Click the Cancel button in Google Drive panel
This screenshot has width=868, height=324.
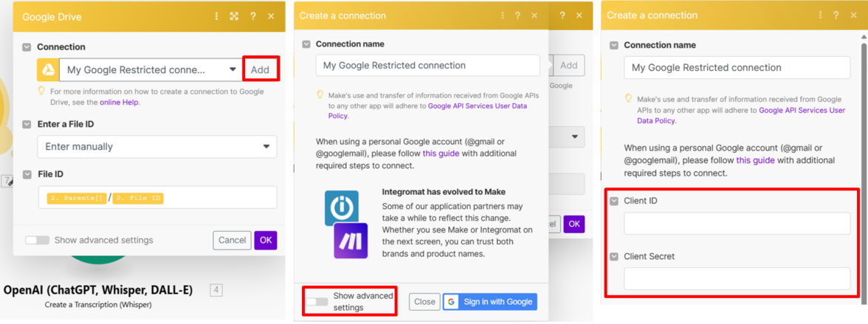coord(232,240)
